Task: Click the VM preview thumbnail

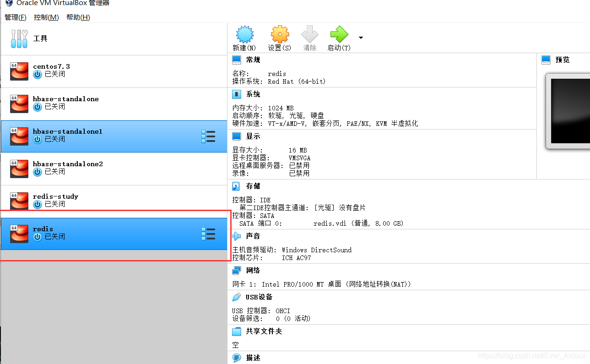Action: 568,111
